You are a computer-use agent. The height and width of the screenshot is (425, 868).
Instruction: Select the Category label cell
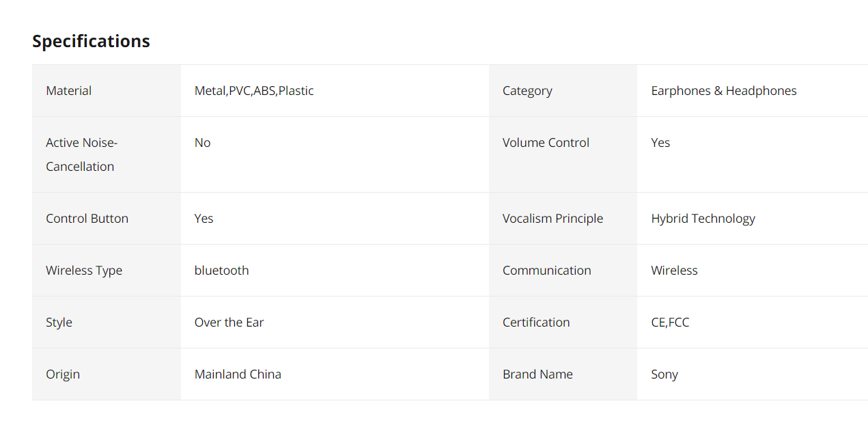pos(563,91)
